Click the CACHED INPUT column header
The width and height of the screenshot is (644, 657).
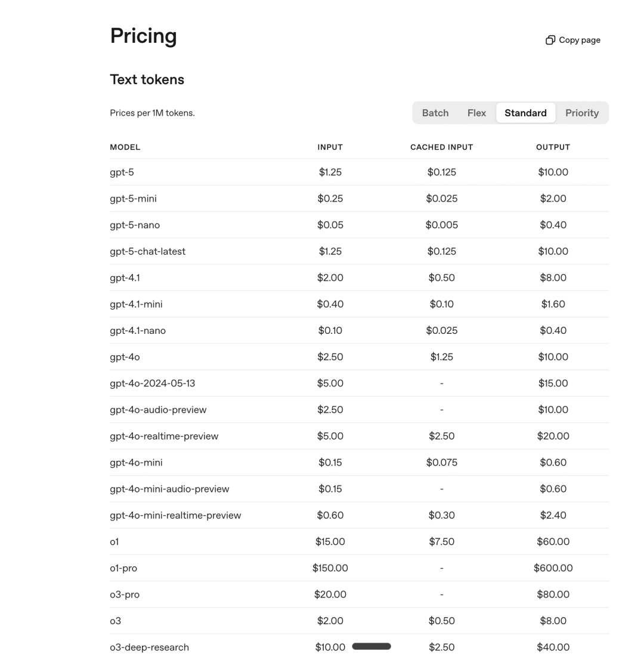[x=441, y=147]
